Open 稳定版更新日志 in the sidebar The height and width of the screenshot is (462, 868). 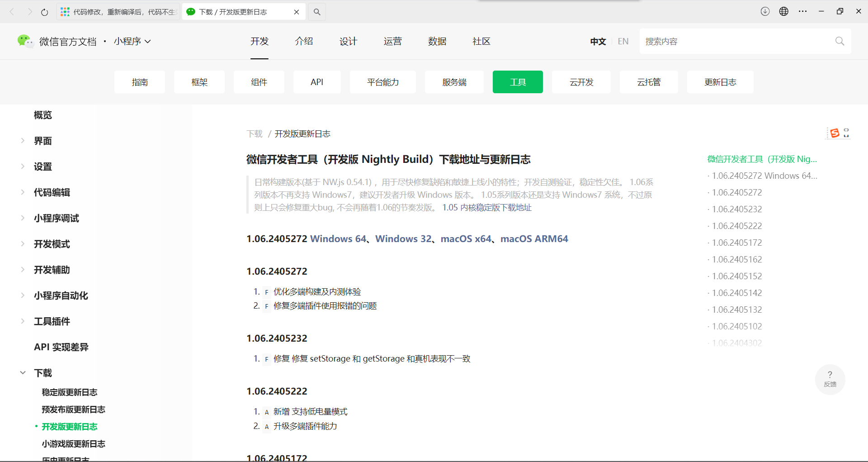(x=70, y=392)
